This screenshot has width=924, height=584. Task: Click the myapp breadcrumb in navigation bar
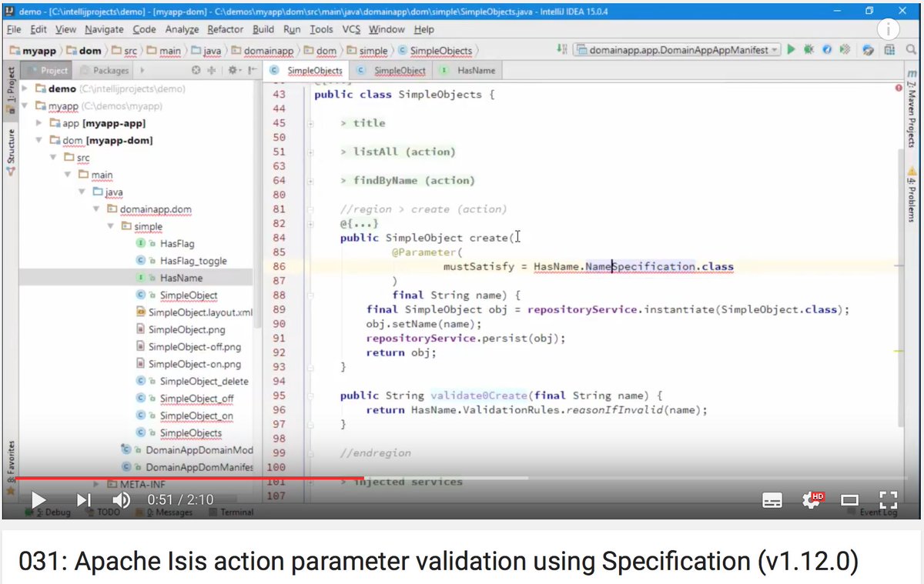[x=32, y=51]
